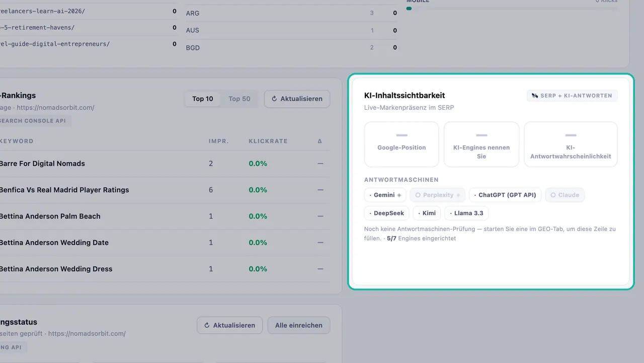Click the Klickrate column header
The height and width of the screenshot is (363, 644).
pos(268,141)
